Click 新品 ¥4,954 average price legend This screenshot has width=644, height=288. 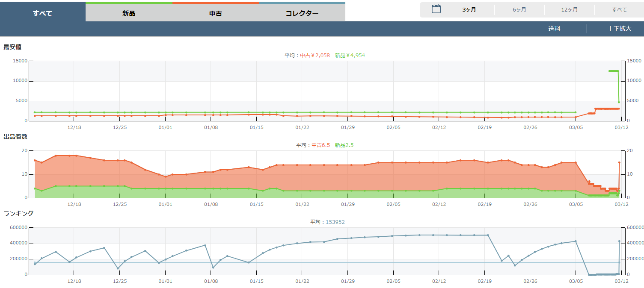350,55
